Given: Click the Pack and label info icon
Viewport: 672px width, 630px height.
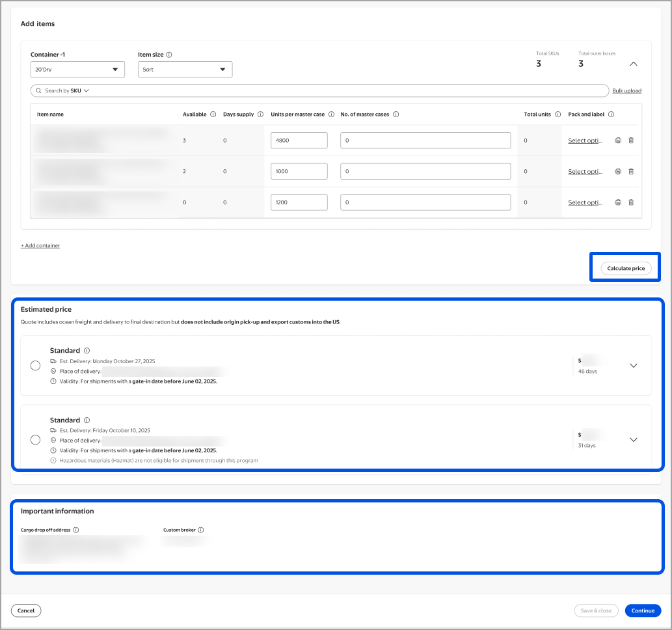Looking at the screenshot, I should pyautogui.click(x=611, y=115).
